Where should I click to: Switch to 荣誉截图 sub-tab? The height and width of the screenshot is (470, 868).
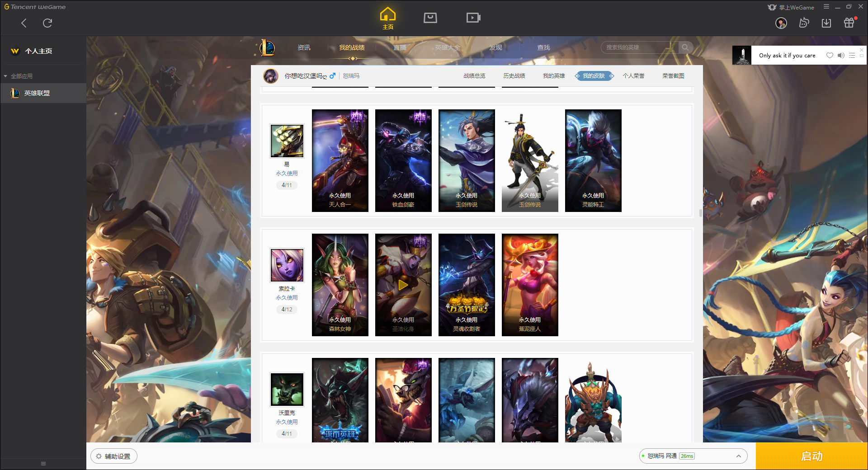pyautogui.click(x=673, y=76)
